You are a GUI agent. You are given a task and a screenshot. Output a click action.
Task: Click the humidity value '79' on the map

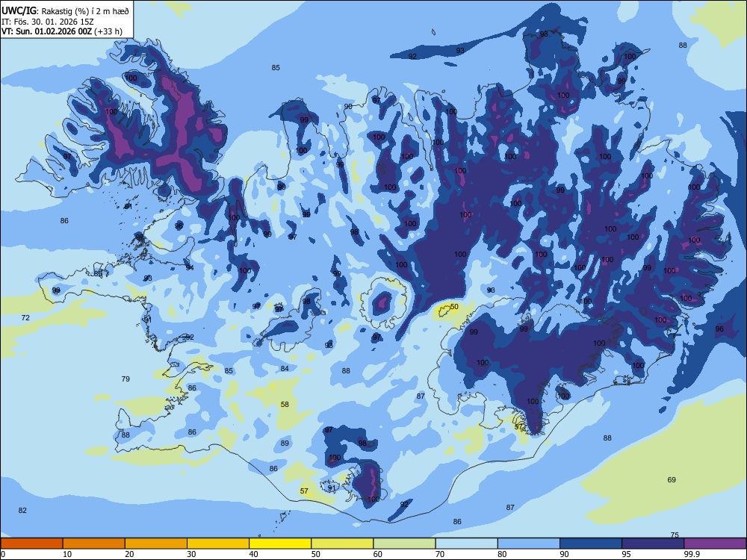point(125,379)
